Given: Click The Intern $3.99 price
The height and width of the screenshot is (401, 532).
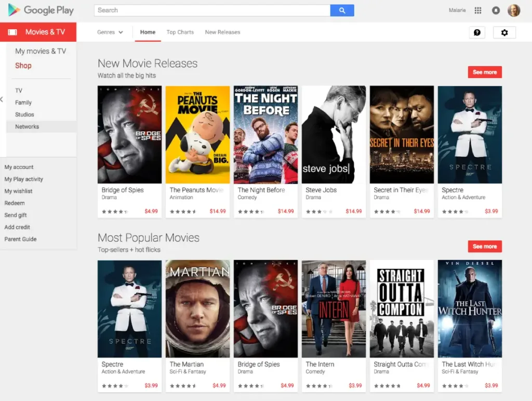Looking at the screenshot, I should [355, 385].
